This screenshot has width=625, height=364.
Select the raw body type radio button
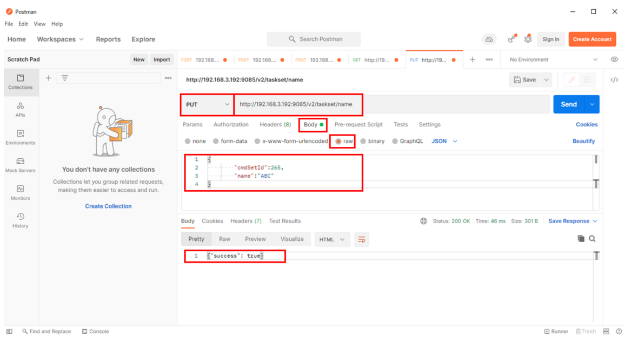(338, 141)
